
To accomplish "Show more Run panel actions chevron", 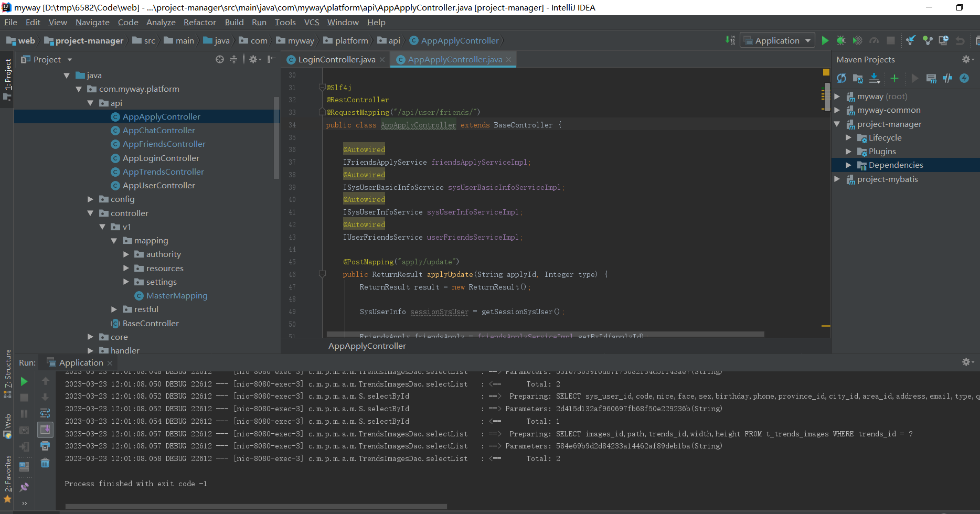I will [x=24, y=504].
